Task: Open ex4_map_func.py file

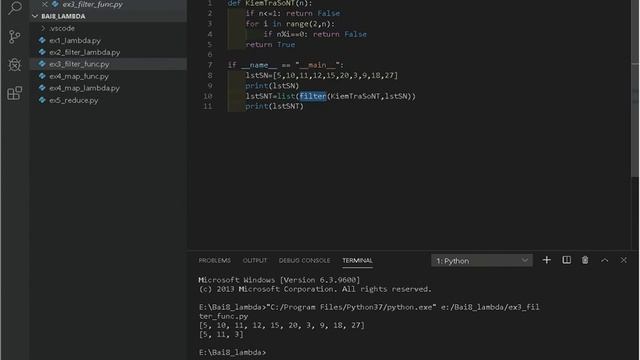Action: click(x=79, y=76)
